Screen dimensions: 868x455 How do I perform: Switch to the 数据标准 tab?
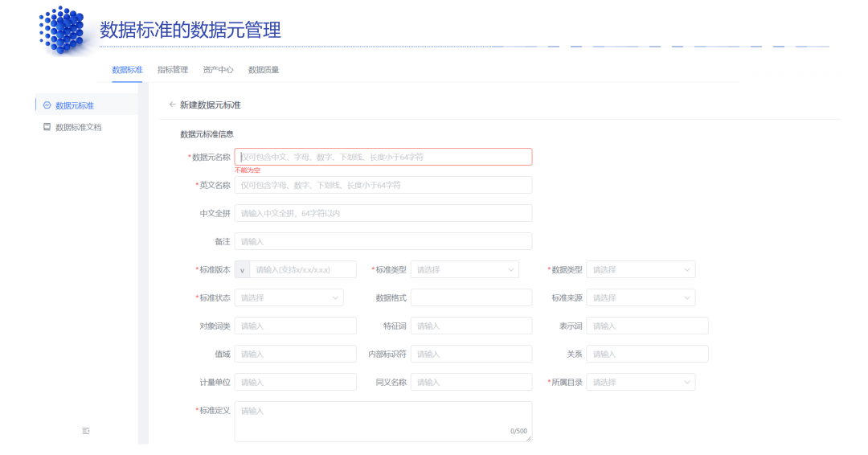(x=127, y=70)
